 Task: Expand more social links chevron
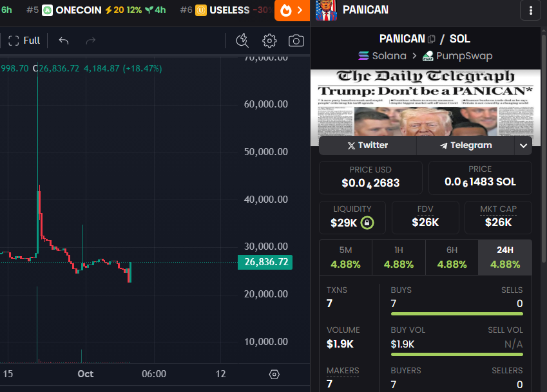tap(523, 145)
